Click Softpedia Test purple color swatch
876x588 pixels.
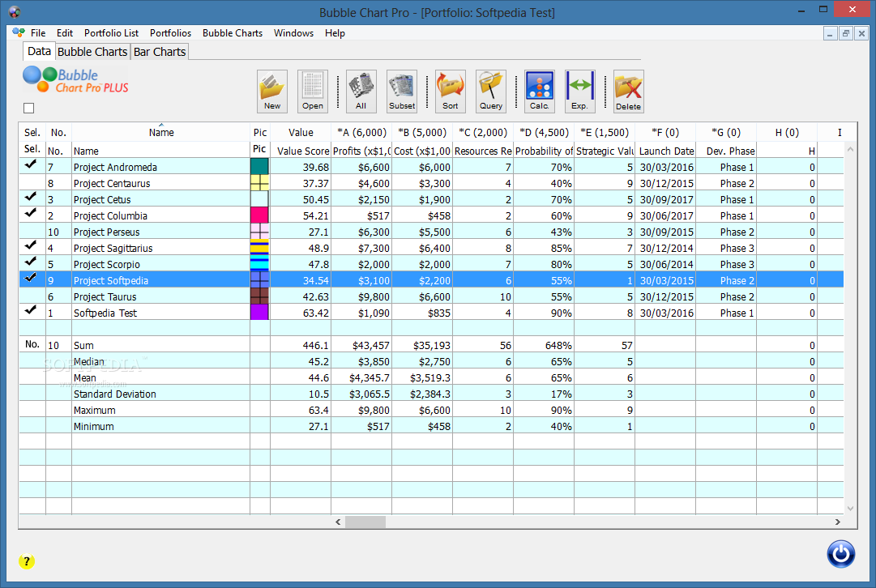260,312
